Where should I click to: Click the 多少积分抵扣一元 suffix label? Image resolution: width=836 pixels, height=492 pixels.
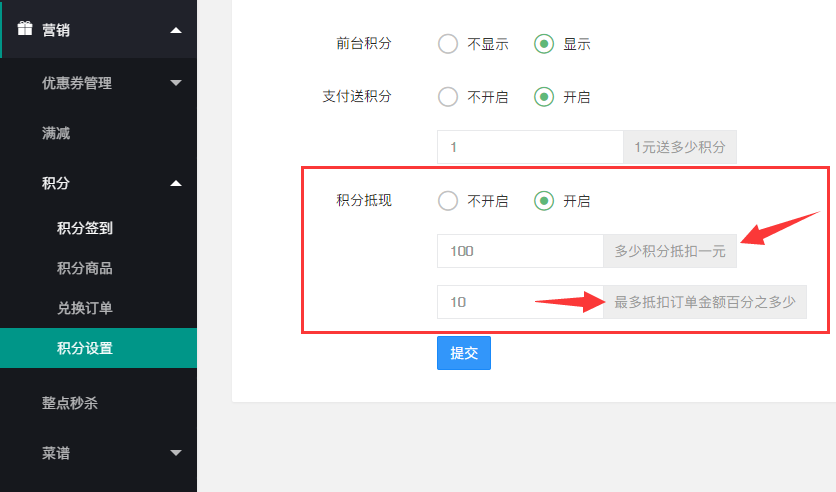tap(670, 251)
